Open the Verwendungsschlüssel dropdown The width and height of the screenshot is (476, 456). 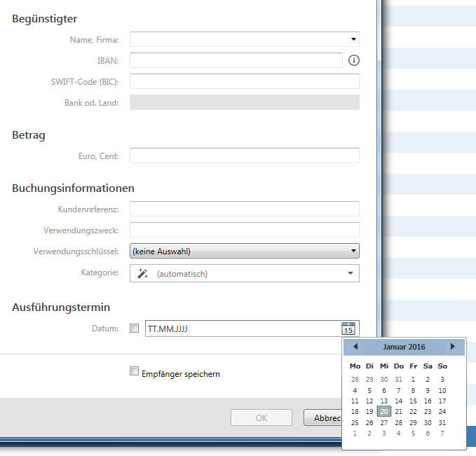pos(353,251)
